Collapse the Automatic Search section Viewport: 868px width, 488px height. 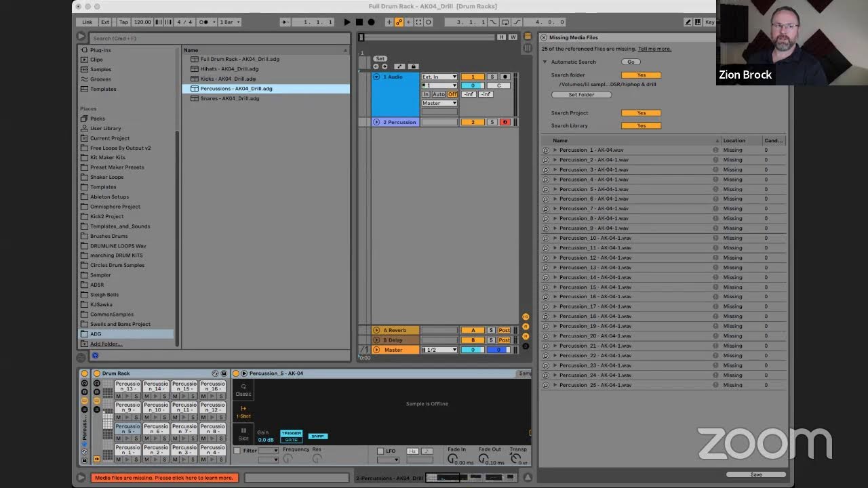coord(545,62)
